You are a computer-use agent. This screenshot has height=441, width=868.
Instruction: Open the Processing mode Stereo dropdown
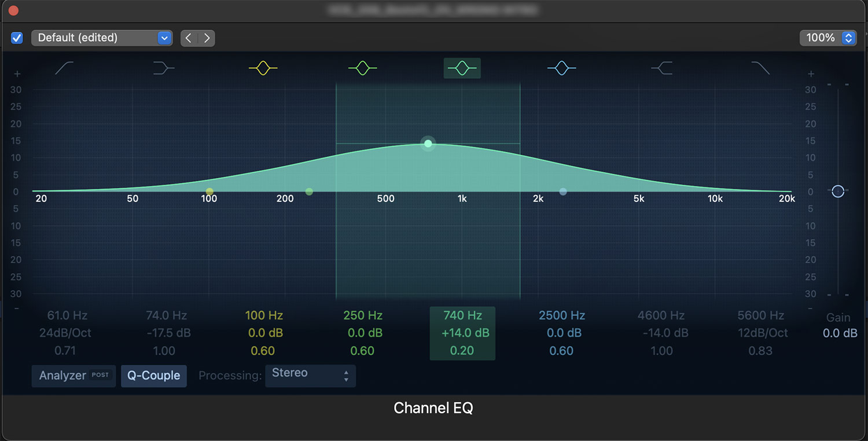point(310,376)
